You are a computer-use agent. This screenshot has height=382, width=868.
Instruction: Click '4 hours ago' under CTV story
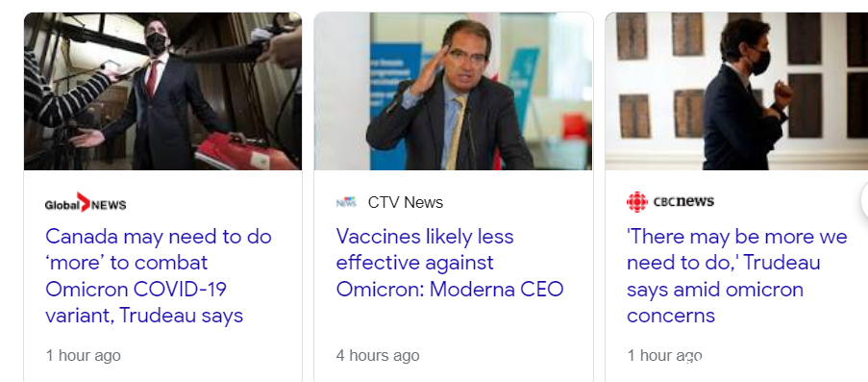(x=378, y=355)
